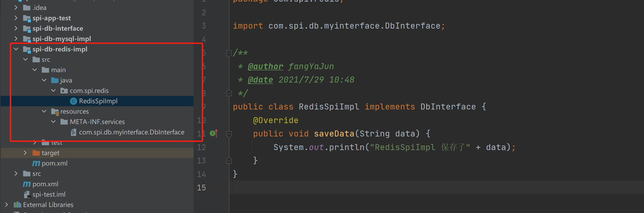Select the External Libraries node
The width and height of the screenshot is (644, 213).
(x=48, y=205)
